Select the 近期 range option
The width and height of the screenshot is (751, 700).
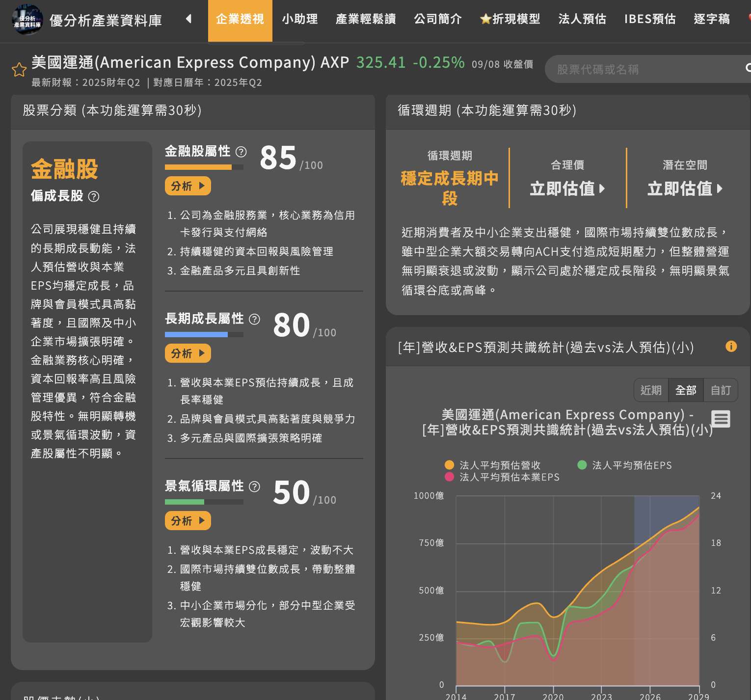pos(651,390)
